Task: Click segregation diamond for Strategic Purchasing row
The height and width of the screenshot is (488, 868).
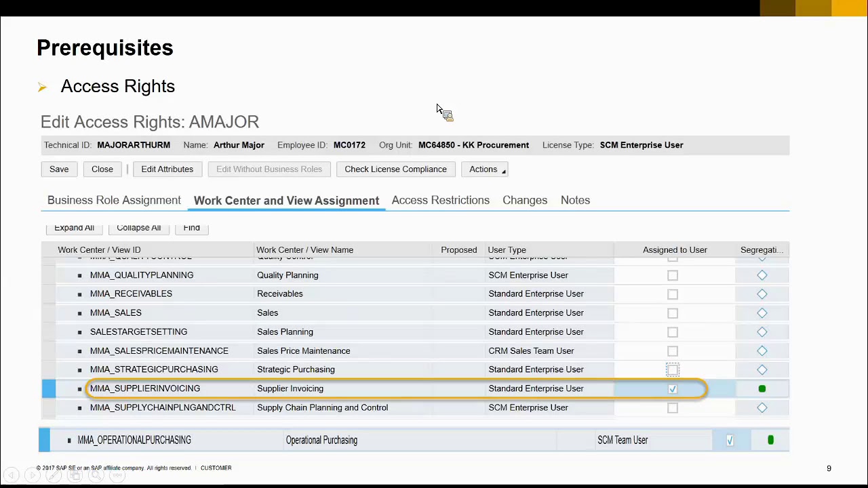Action: coord(762,370)
